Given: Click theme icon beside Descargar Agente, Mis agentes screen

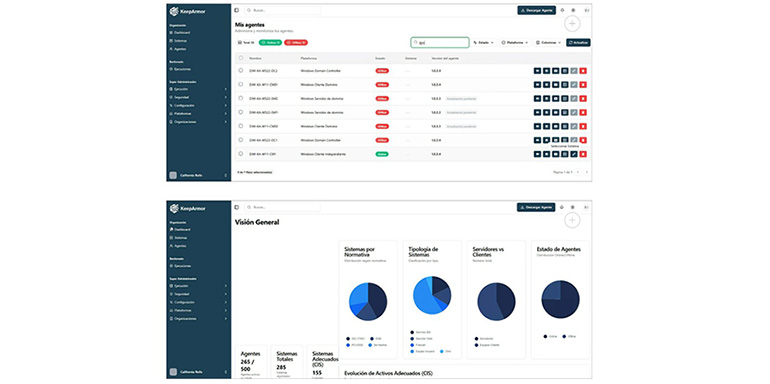Looking at the screenshot, I should coord(562,10).
